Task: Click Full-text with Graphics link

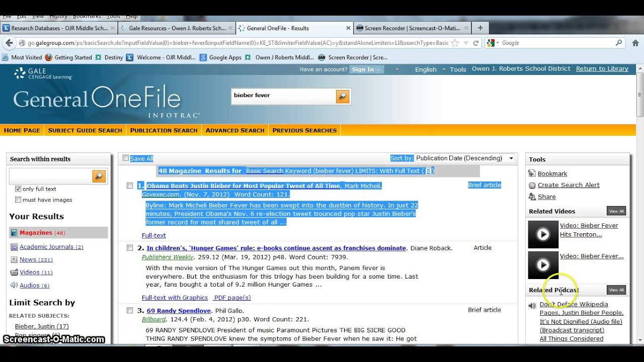Action: point(175,298)
